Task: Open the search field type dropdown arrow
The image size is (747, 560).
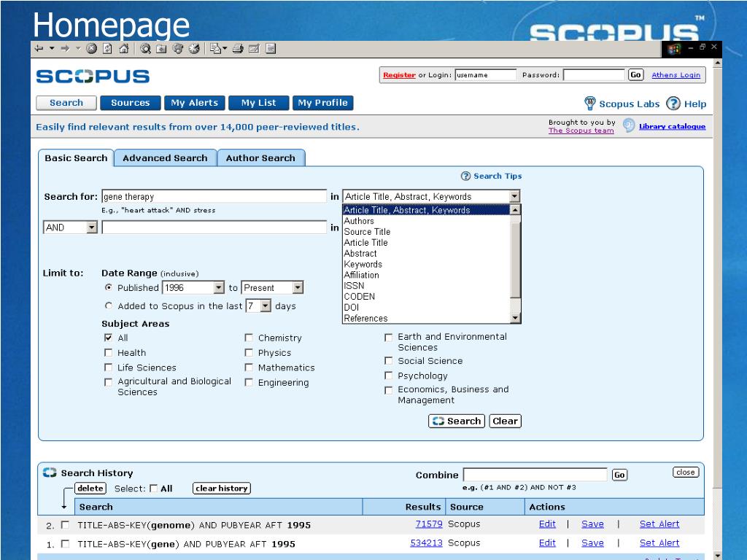Action: [514, 197]
